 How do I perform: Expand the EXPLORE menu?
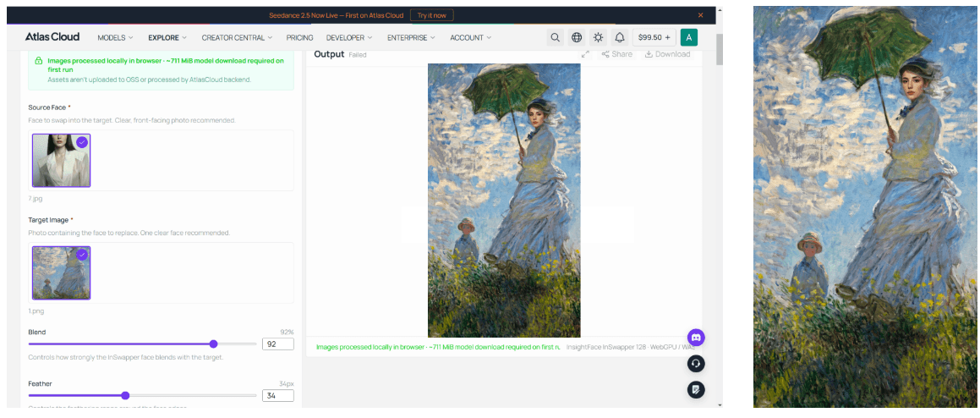click(x=167, y=37)
